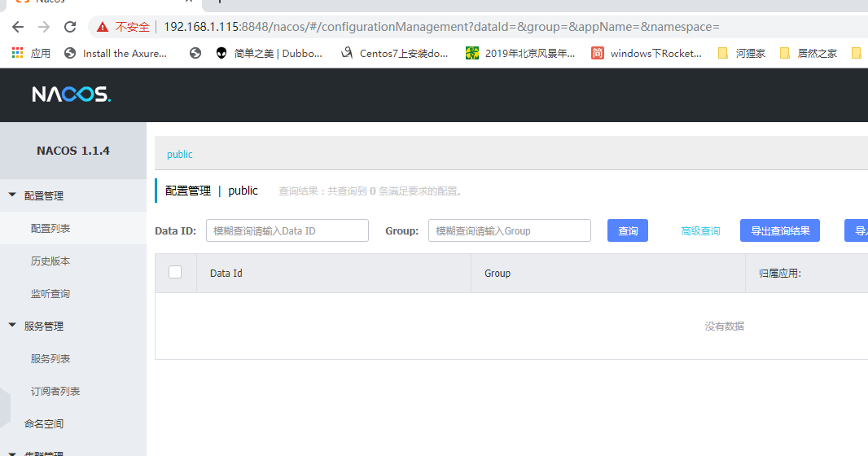Image resolution: width=868 pixels, height=456 pixels.
Task: Go back with the browser back arrow
Action: tap(18, 27)
